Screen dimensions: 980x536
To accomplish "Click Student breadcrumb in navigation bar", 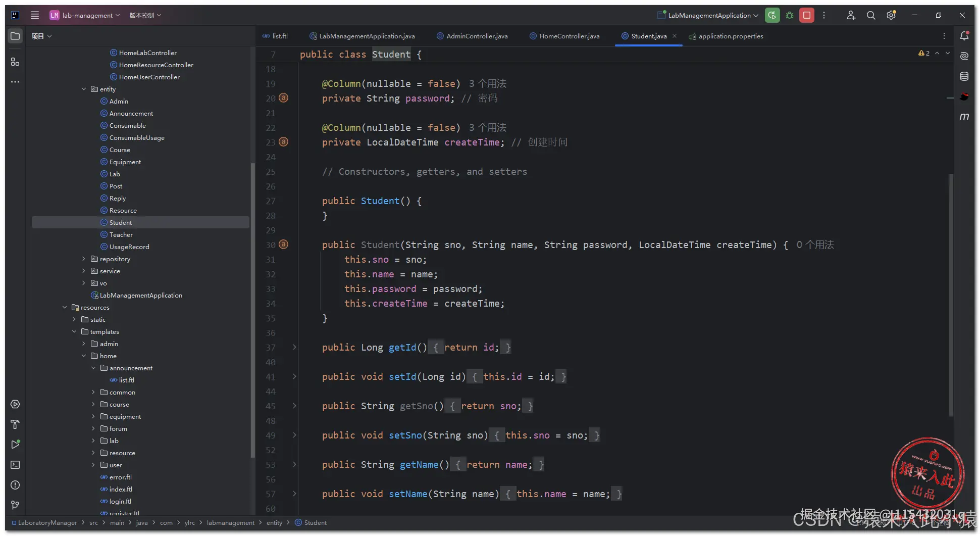I will 311,523.
